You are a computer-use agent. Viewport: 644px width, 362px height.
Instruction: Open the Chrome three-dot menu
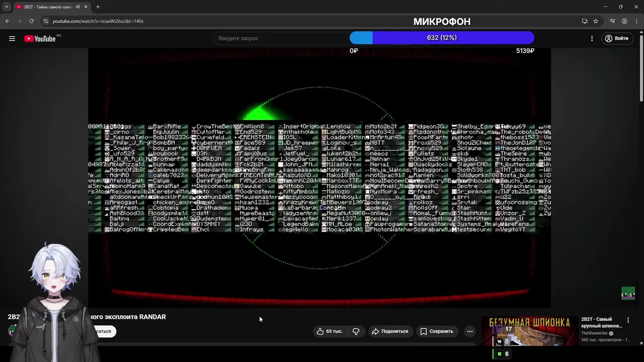click(x=636, y=21)
